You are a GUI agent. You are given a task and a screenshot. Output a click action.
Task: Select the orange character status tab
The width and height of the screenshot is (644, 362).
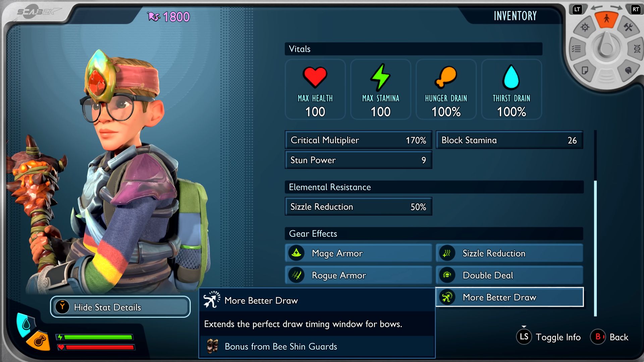tap(606, 19)
